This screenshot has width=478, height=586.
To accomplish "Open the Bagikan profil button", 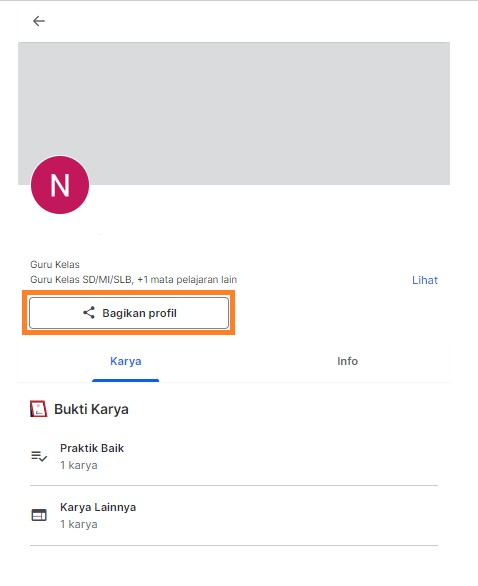I will pyautogui.click(x=129, y=313).
